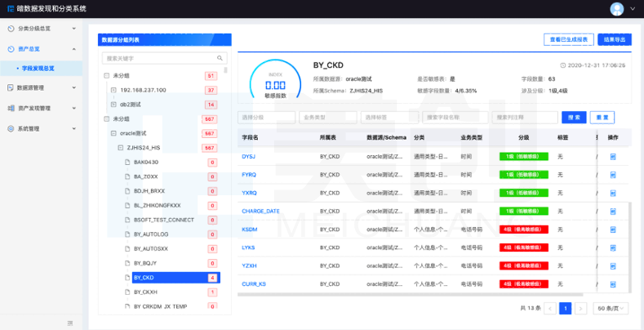Click the 系统管理 gear icon in sidebar
This screenshot has width=644, height=330.
[10, 128]
